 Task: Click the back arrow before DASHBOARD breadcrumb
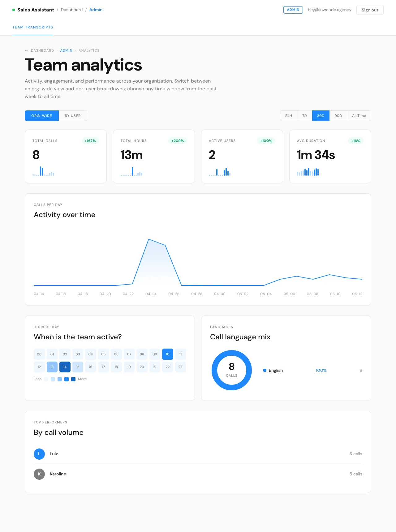pos(26,50)
